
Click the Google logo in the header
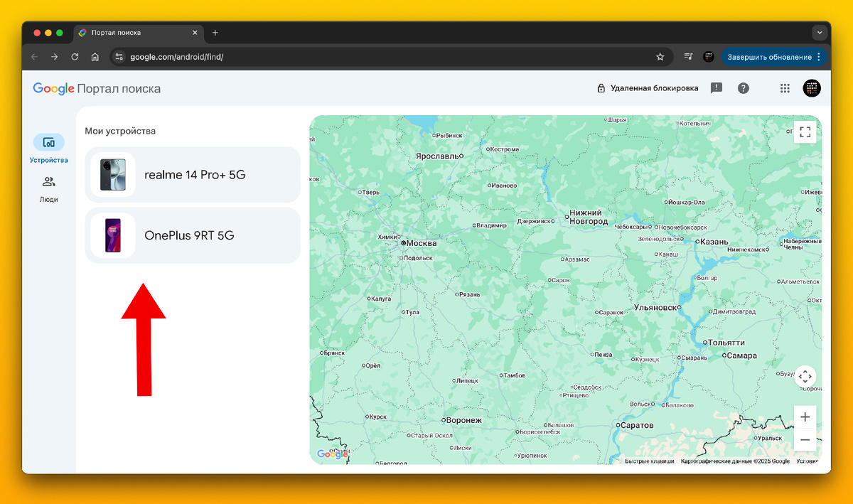pyautogui.click(x=54, y=89)
